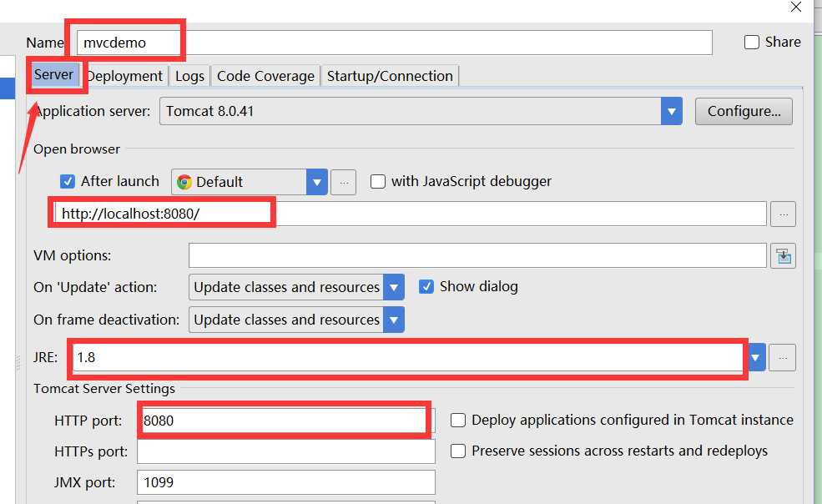Image resolution: width=822 pixels, height=504 pixels.
Task: Switch to Code Coverage tab
Action: tap(265, 76)
